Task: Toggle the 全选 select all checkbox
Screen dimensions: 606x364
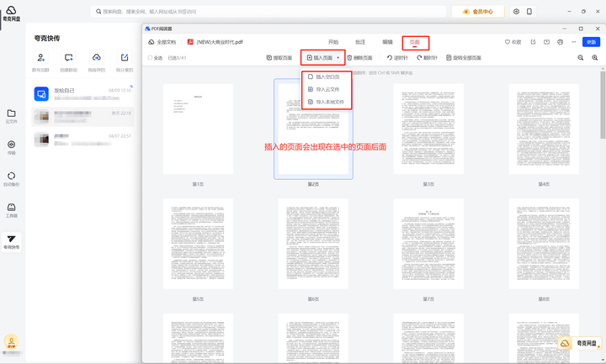Action: click(150, 58)
